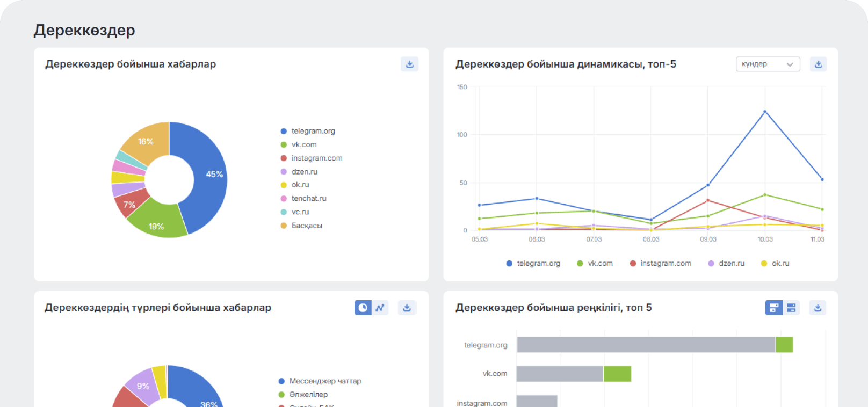The width and height of the screenshot is (868, 407).
Task: Toggle dzen.ru in the pie chart legend
Action: point(299,172)
